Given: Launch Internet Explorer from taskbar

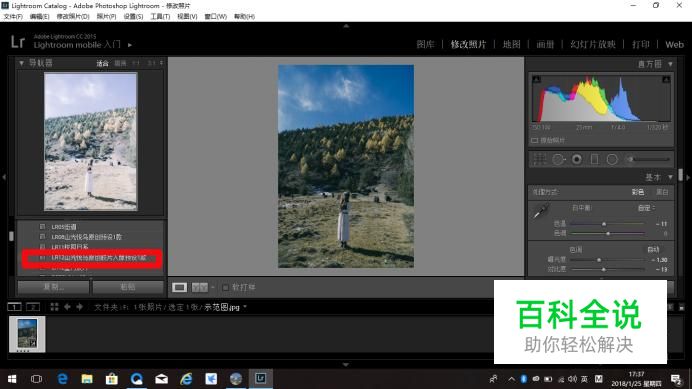Looking at the screenshot, I should [x=186, y=379].
